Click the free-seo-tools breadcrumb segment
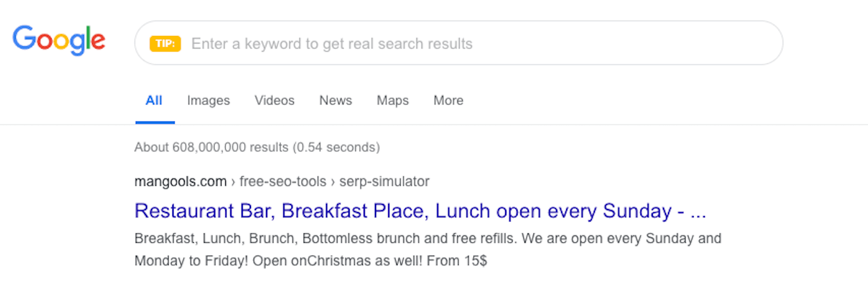Image resolution: width=868 pixels, height=292 pixels. [x=282, y=182]
